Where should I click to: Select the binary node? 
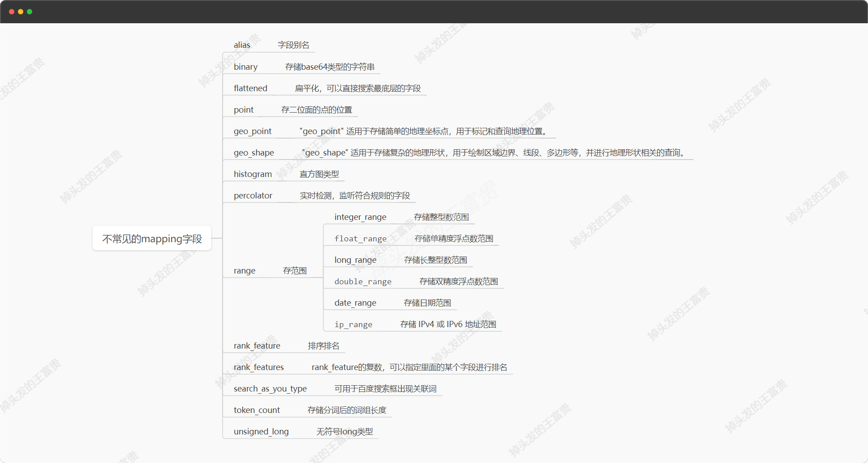point(245,67)
